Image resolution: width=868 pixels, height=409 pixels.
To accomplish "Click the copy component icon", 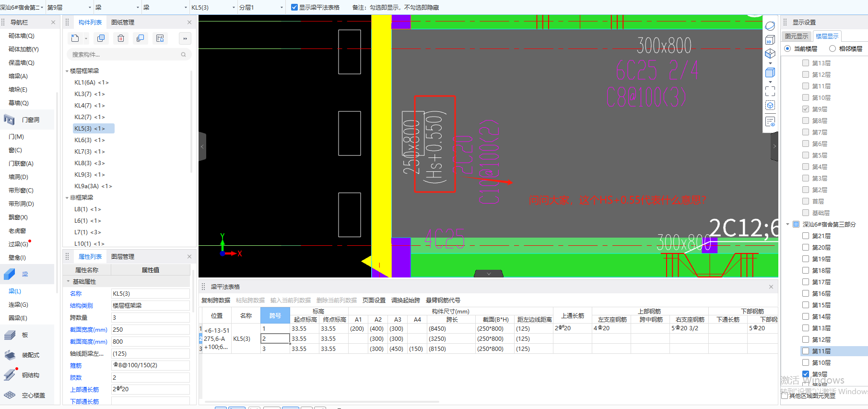I will (x=101, y=38).
